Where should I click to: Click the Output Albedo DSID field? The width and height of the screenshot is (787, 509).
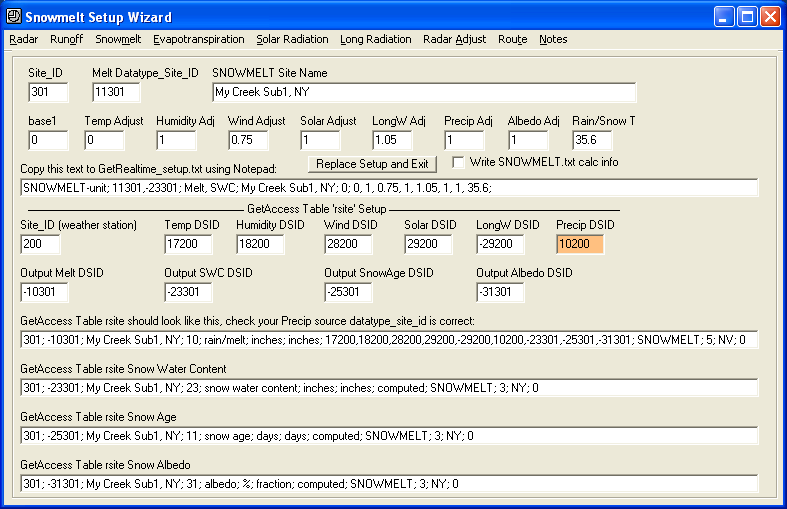click(500, 292)
